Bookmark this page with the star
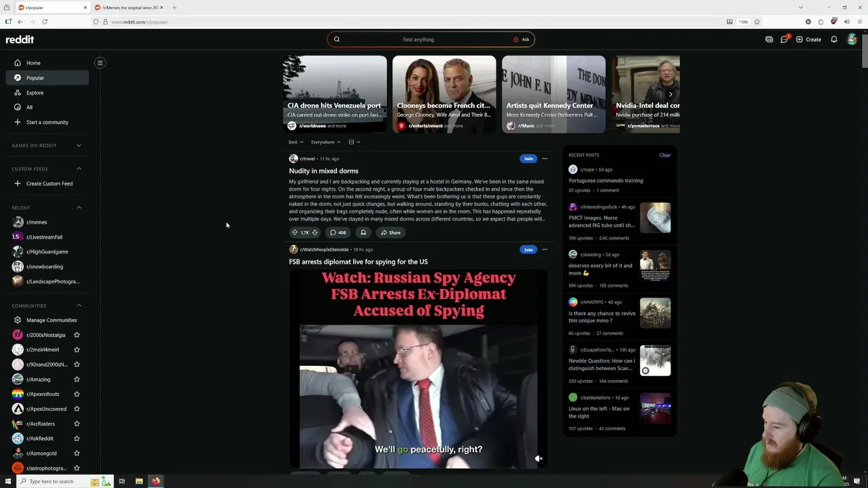868x488 pixels. tap(757, 22)
